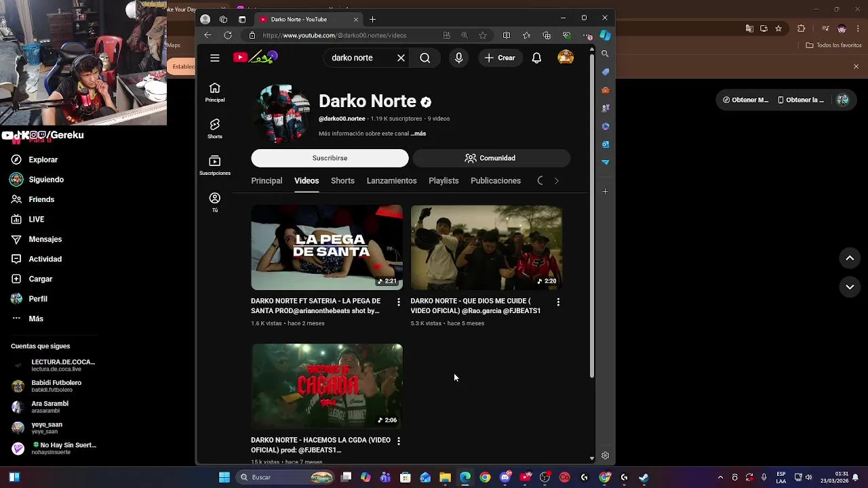Add this page to Edge favorites

(483, 35)
